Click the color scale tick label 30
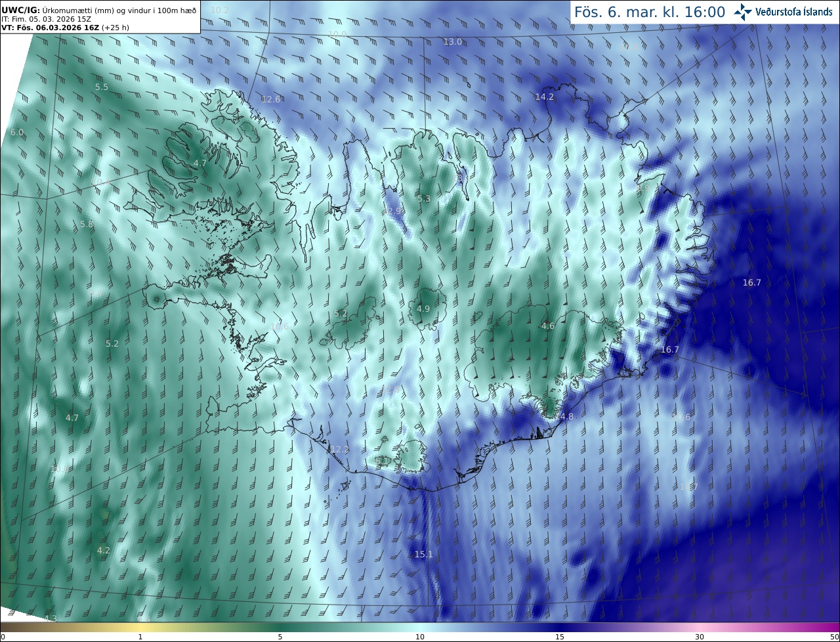 click(x=700, y=637)
